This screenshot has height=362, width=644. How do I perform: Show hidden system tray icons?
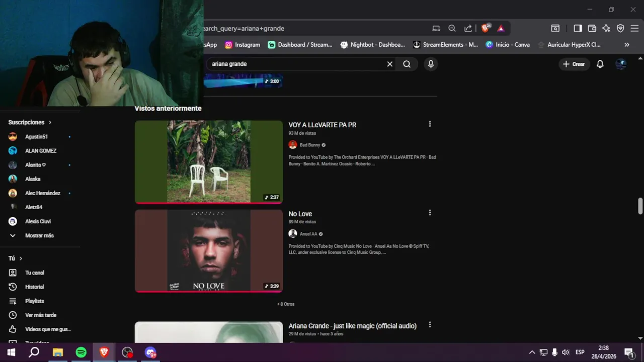tap(532, 352)
